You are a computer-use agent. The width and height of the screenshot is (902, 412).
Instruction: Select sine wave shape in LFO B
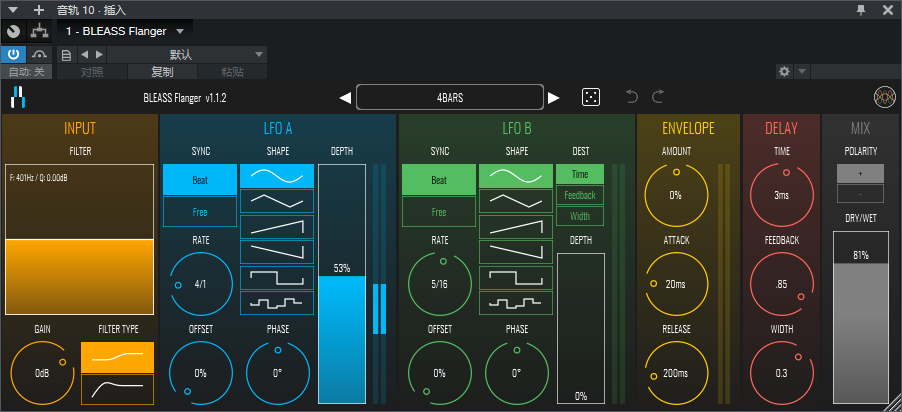[516, 176]
